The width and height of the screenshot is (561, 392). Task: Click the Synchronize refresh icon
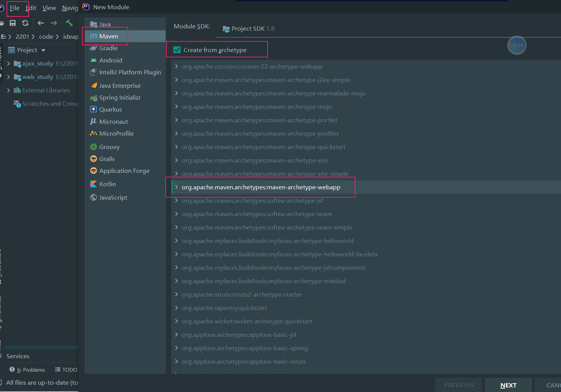pos(25,23)
